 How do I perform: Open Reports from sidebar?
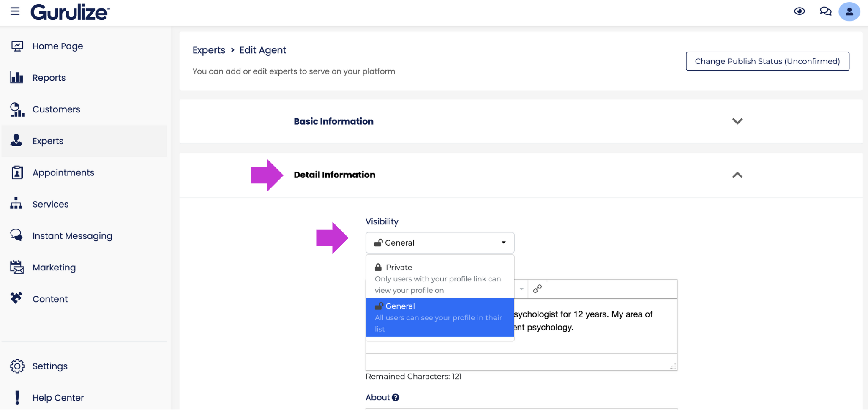coord(49,78)
